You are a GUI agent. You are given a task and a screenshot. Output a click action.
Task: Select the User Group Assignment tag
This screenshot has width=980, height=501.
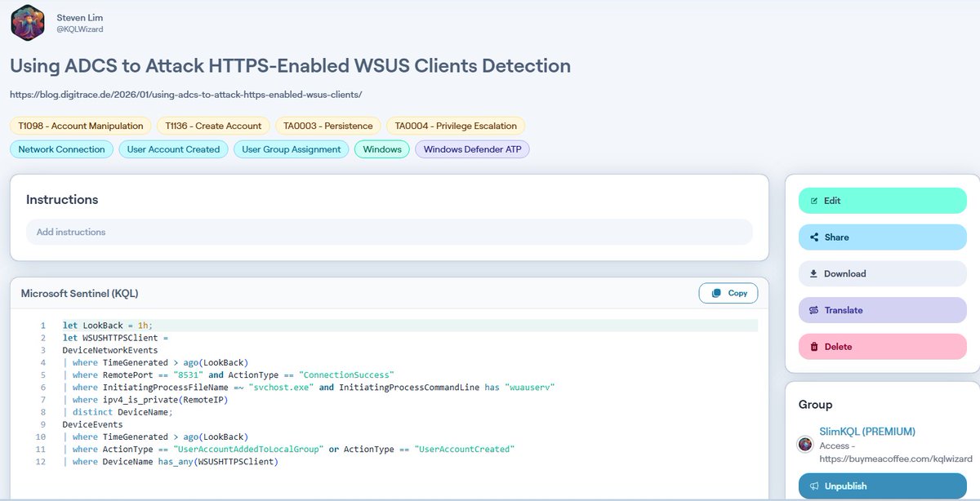292,149
